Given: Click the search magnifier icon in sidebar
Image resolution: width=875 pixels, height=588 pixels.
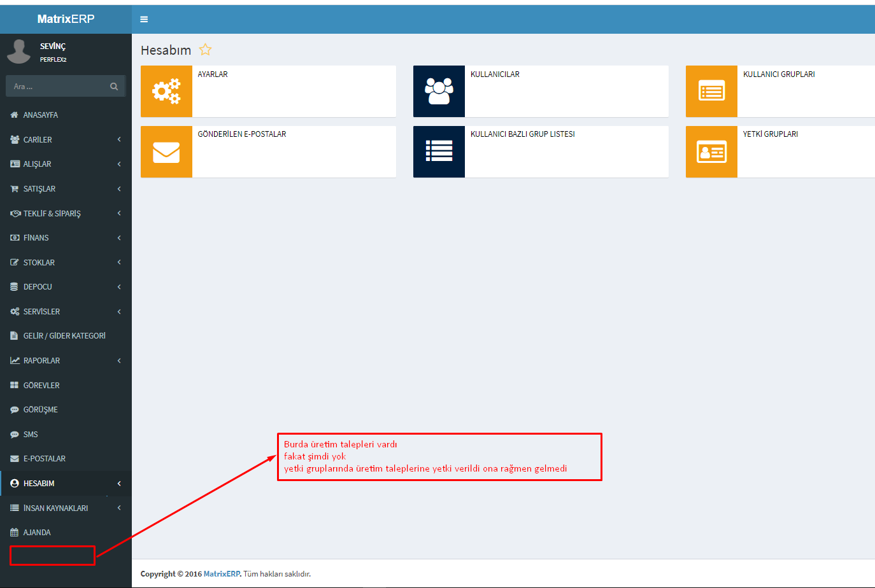Looking at the screenshot, I should point(114,87).
